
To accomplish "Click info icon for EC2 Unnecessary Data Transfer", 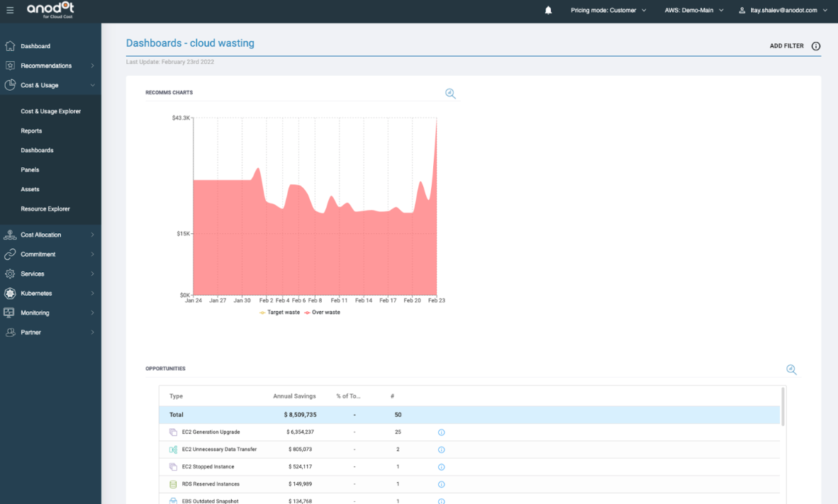I will point(442,449).
